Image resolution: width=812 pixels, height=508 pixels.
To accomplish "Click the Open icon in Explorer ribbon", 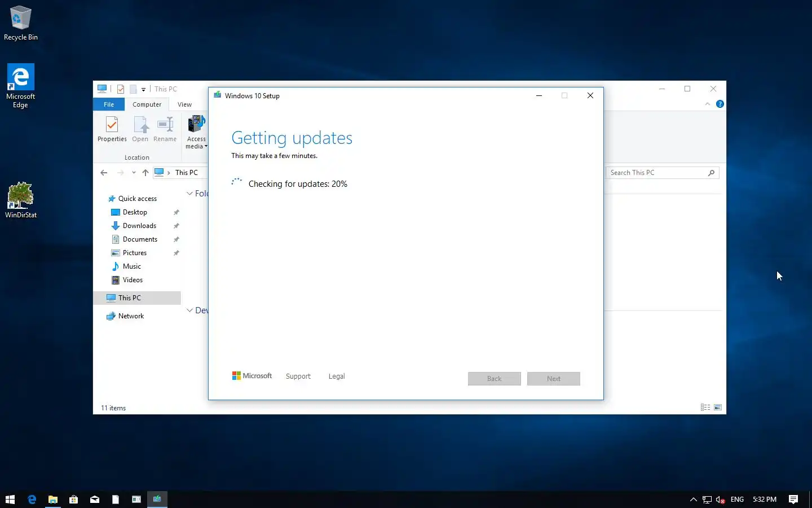I will coord(140,129).
